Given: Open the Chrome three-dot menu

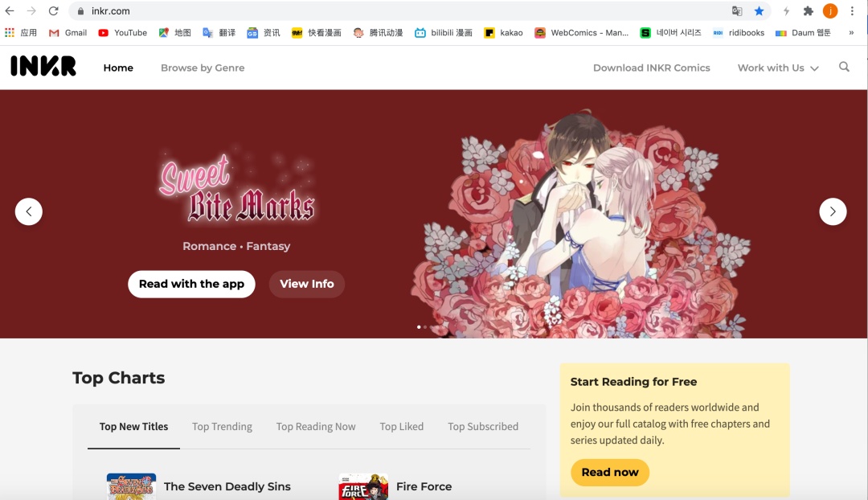Looking at the screenshot, I should pos(852,11).
